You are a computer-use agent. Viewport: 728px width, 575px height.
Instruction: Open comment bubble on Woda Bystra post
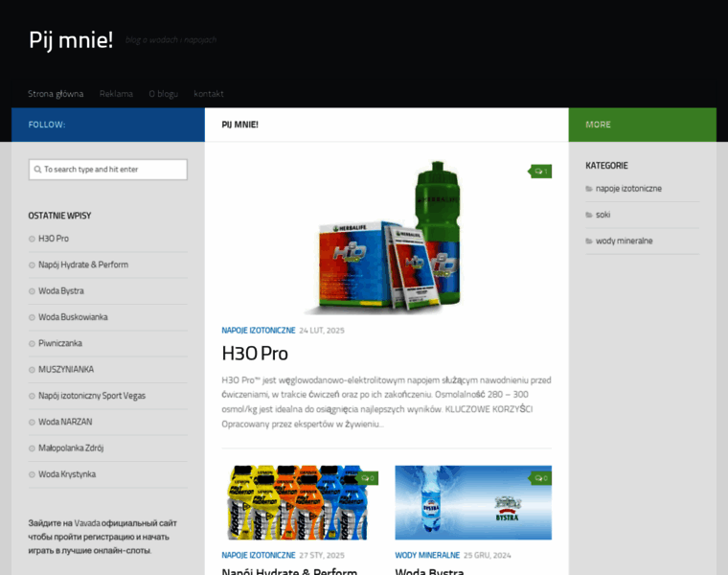[541, 478]
